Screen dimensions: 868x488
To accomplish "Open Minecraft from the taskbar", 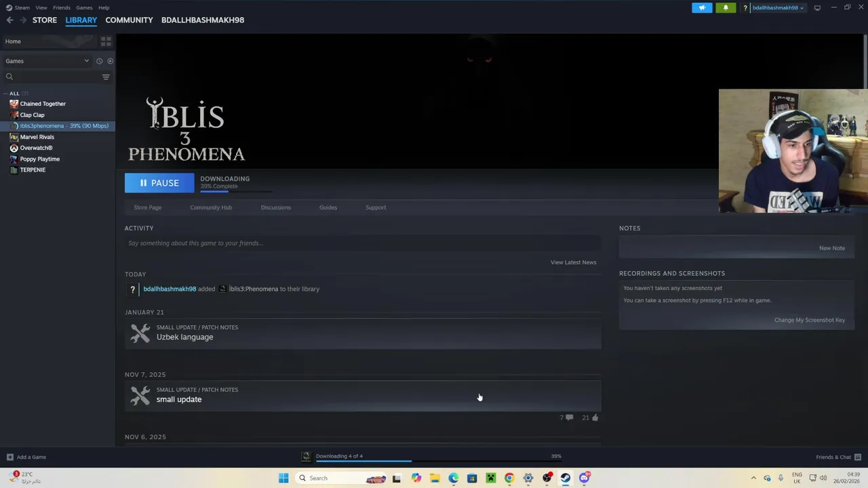I will pos(491,479).
